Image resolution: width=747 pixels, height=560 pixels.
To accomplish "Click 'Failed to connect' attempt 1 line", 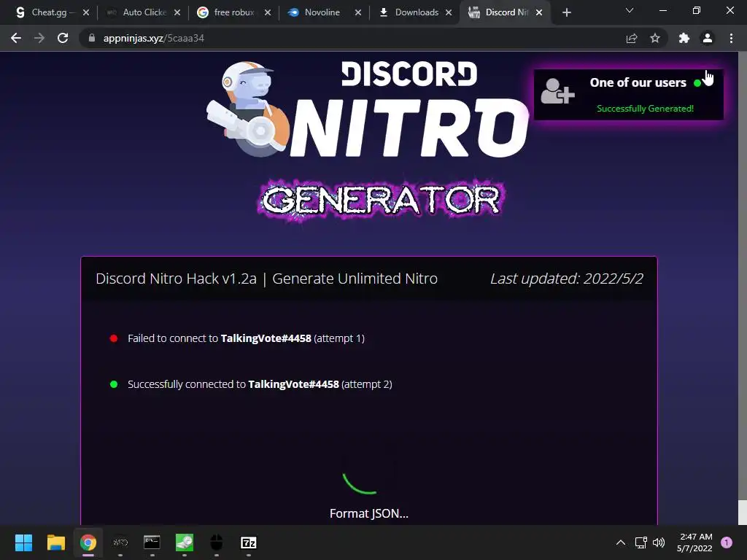I will tap(246, 338).
